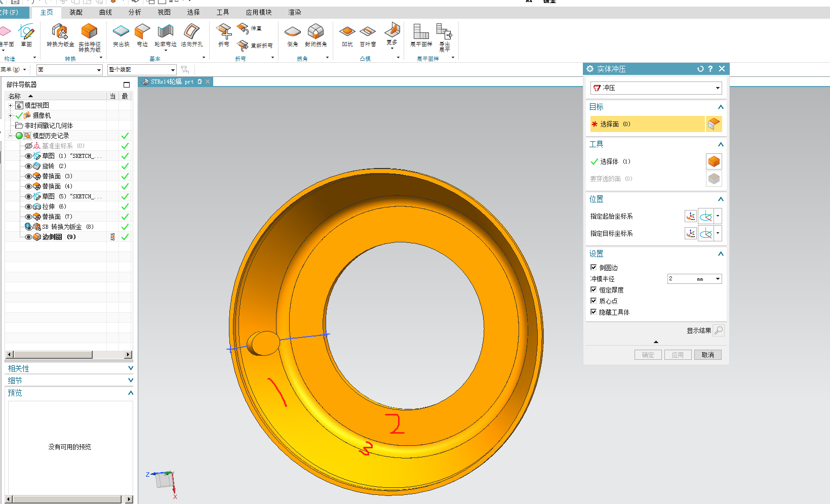Expand the 模型视图 tree node
This screenshot has width=830, height=504.
pyautogui.click(x=10, y=105)
